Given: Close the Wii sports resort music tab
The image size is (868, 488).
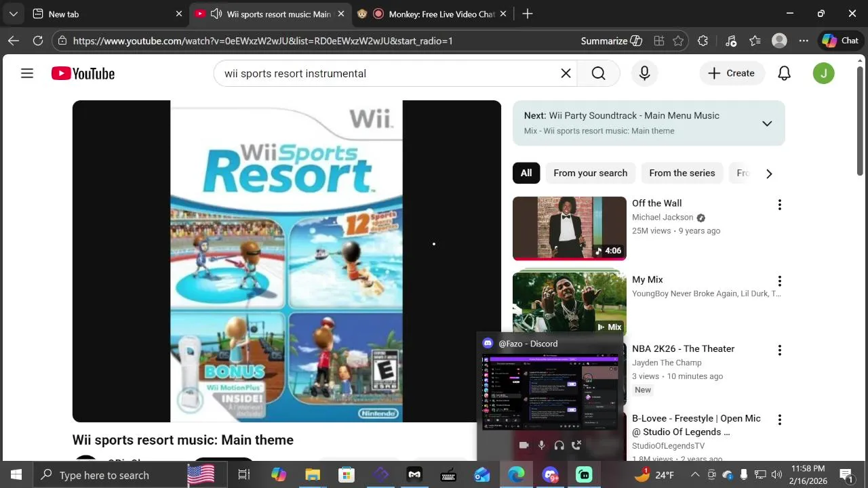Looking at the screenshot, I should pyautogui.click(x=341, y=14).
